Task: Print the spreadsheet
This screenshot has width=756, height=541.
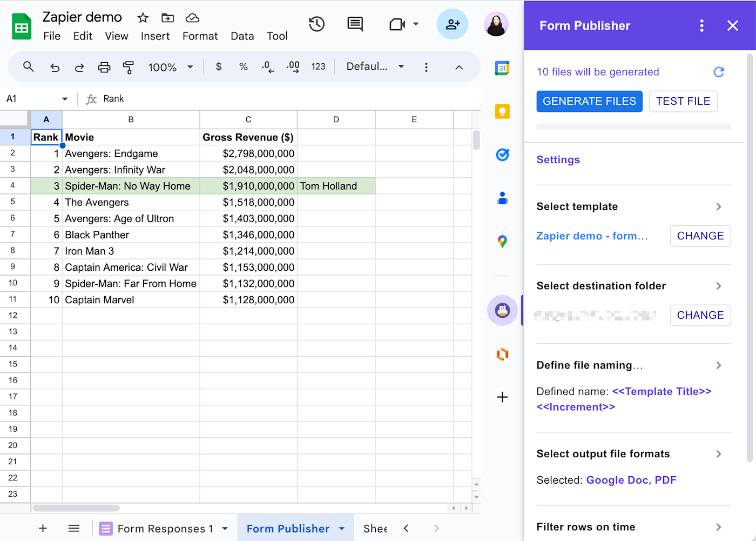Action: 104,68
